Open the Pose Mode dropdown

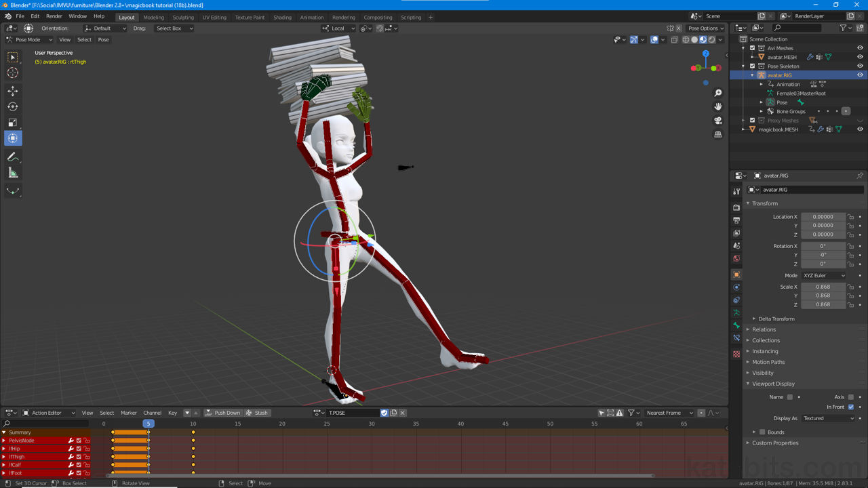point(28,39)
